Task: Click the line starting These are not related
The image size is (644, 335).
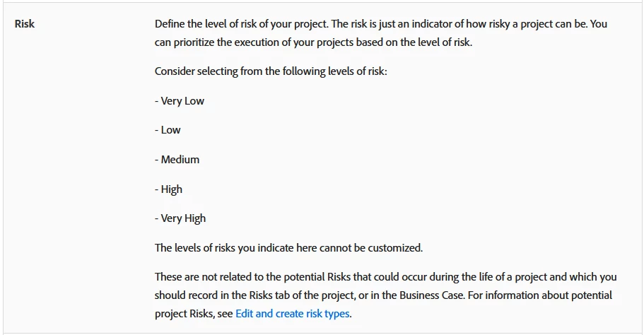Action: pyautogui.click(x=386, y=277)
